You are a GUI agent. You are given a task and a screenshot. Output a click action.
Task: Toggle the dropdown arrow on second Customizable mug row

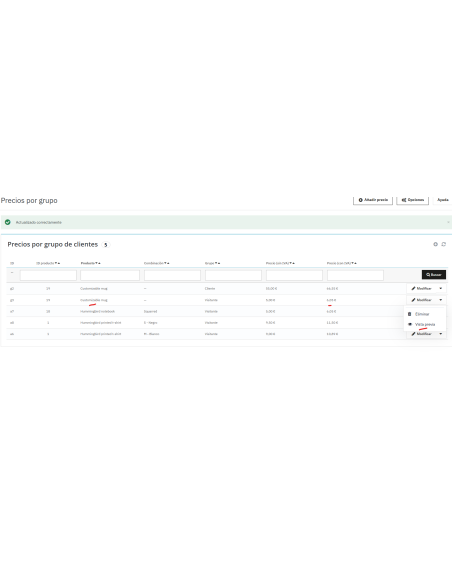(440, 300)
